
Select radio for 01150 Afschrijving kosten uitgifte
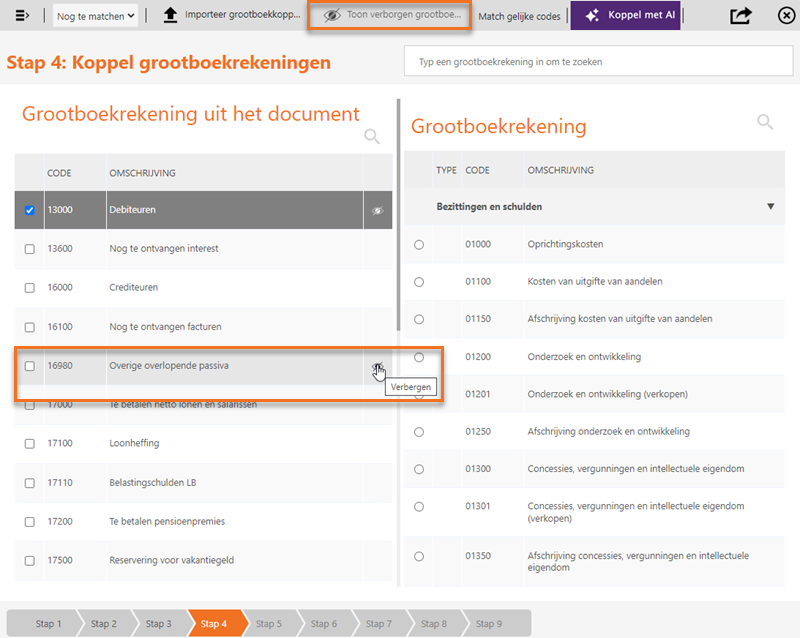click(x=419, y=319)
